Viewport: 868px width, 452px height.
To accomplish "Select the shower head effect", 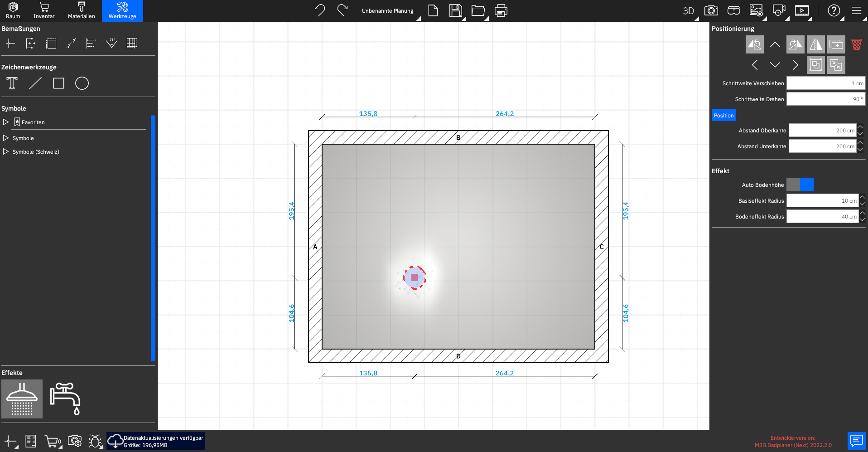I will 22,399.
